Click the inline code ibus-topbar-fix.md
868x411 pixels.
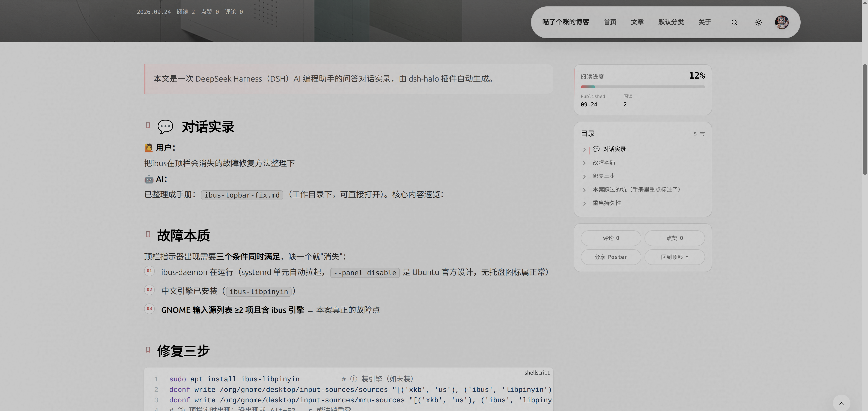click(242, 195)
